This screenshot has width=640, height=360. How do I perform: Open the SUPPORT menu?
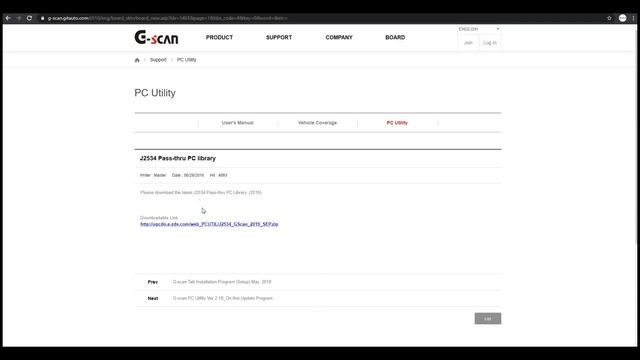click(279, 37)
